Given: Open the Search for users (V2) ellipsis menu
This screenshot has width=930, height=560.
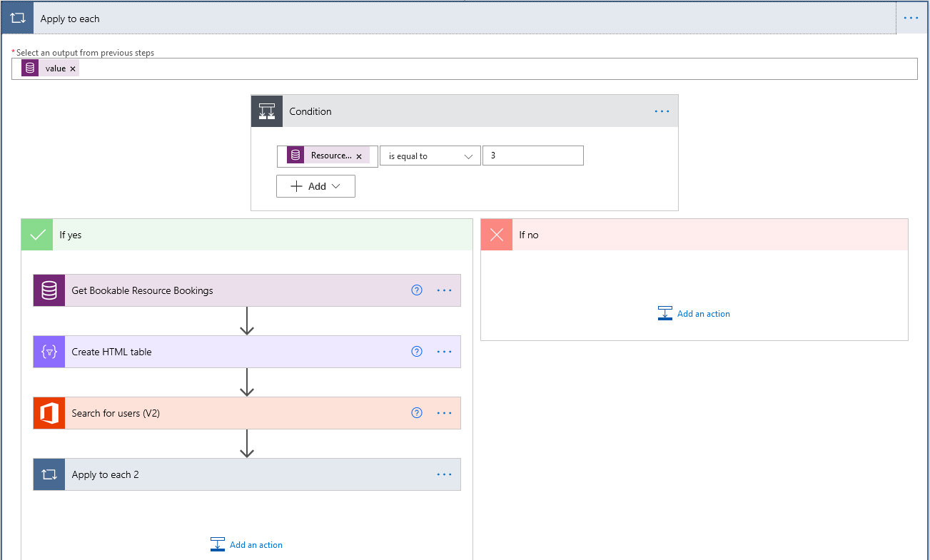Looking at the screenshot, I should (445, 413).
